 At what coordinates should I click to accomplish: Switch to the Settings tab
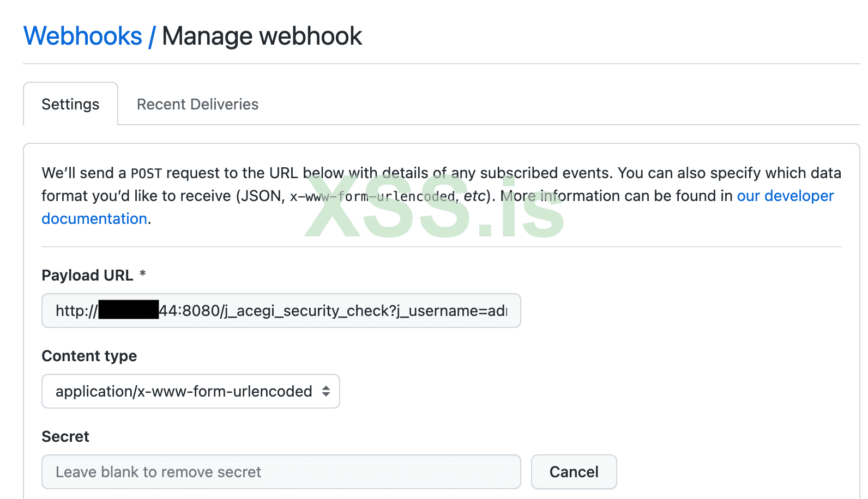70,104
